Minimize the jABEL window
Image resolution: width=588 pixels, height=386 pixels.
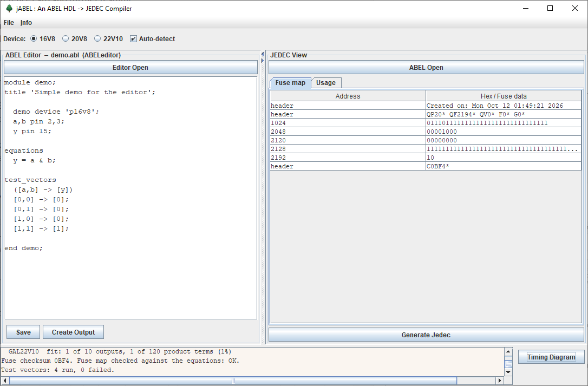pos(526,8)
